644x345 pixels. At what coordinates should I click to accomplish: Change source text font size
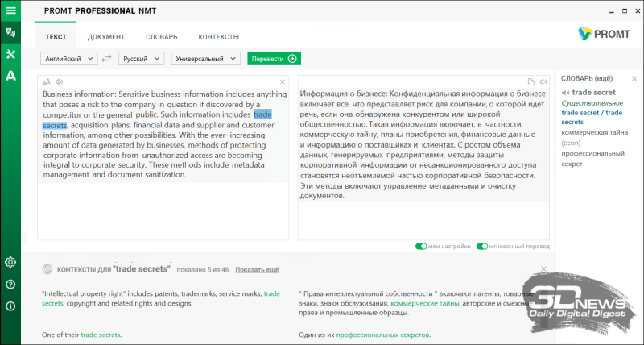point(47,81)
